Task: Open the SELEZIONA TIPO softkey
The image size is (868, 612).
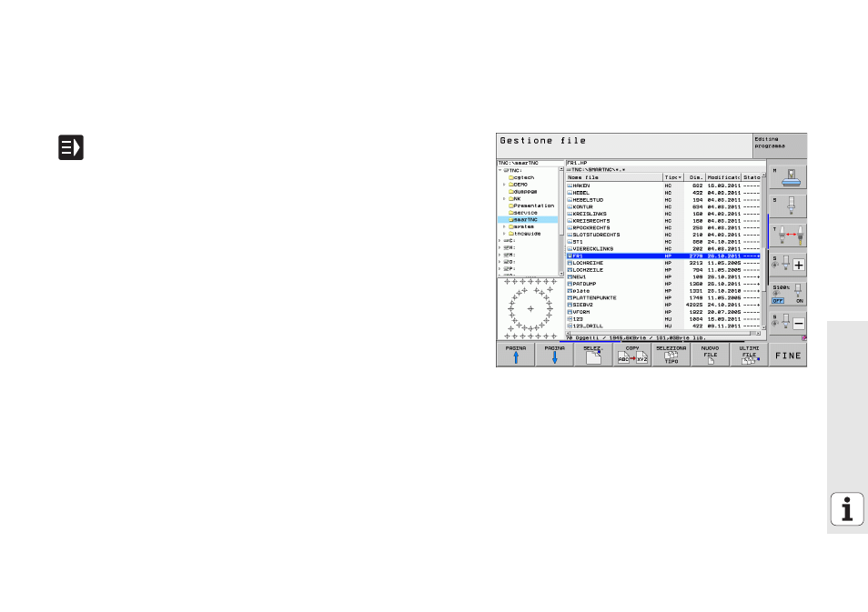Action: [671, 355]
